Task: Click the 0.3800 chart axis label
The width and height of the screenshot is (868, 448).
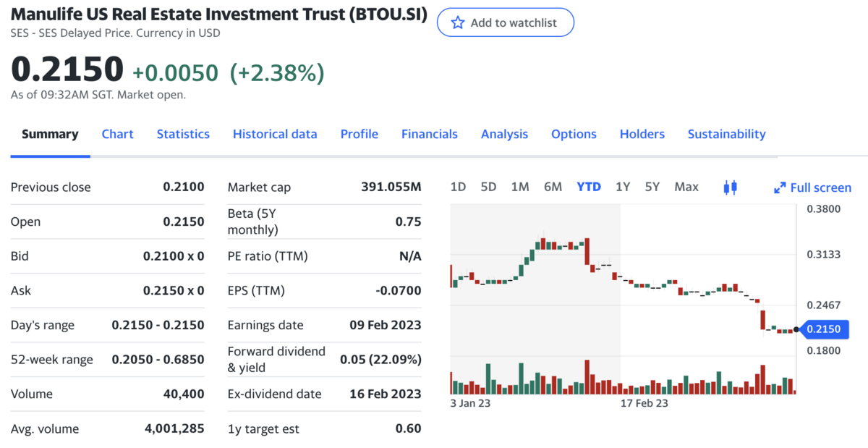Action: click(x=823, y=209)
